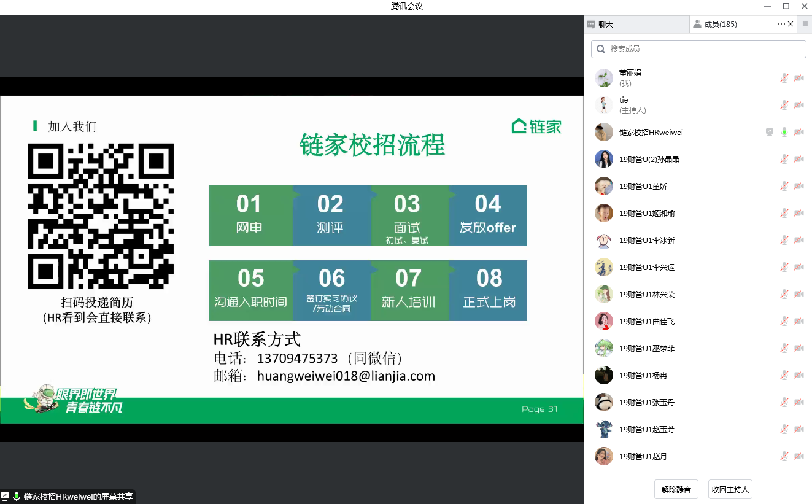812x504 pixels.
Task: Click the 搜索成员 search field
Action: [698, 49]
